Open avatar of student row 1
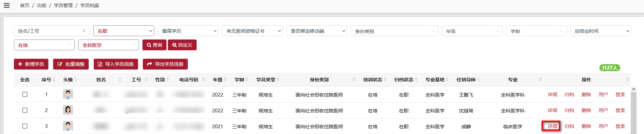 (x=68, y=94)
